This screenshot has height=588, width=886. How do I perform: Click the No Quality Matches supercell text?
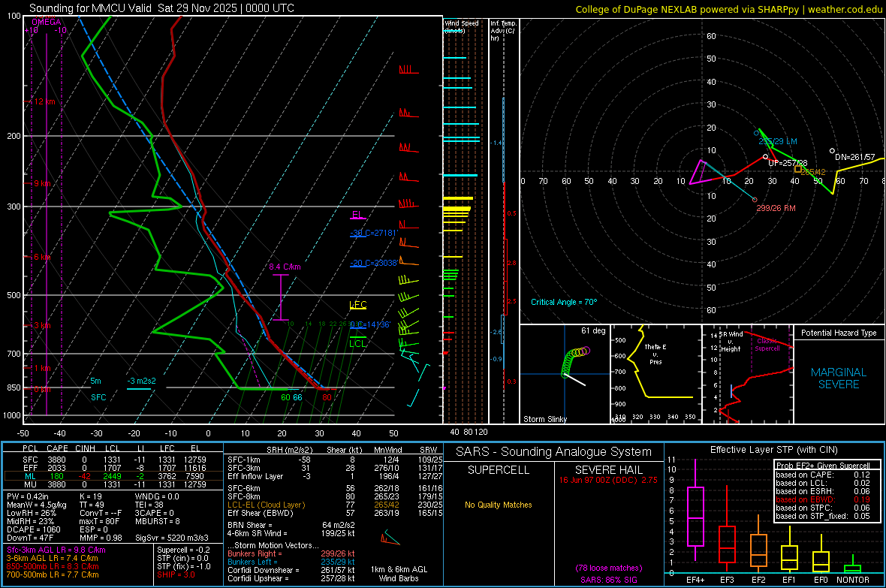pos(499,505)
